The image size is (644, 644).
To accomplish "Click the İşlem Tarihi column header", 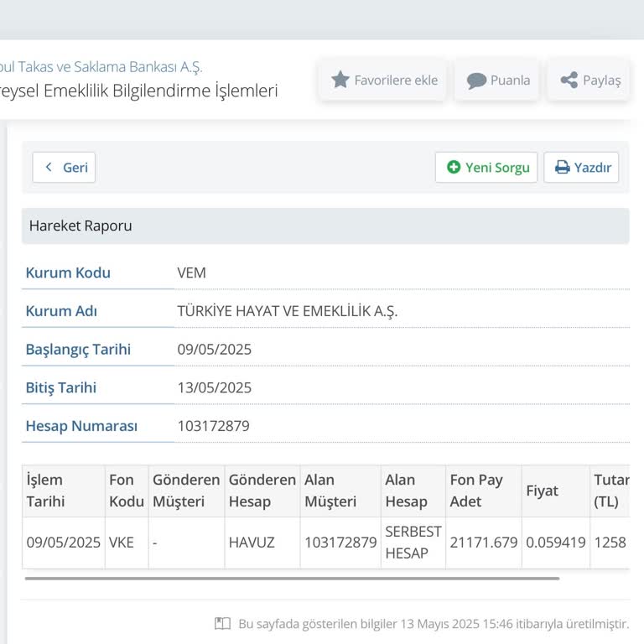I will click(x=63, y=491).
